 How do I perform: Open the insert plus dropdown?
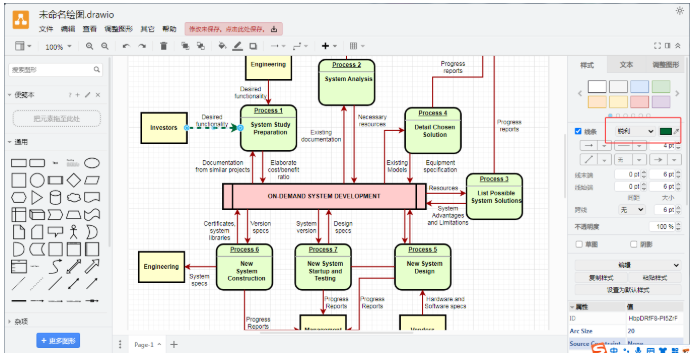[329, 46]
